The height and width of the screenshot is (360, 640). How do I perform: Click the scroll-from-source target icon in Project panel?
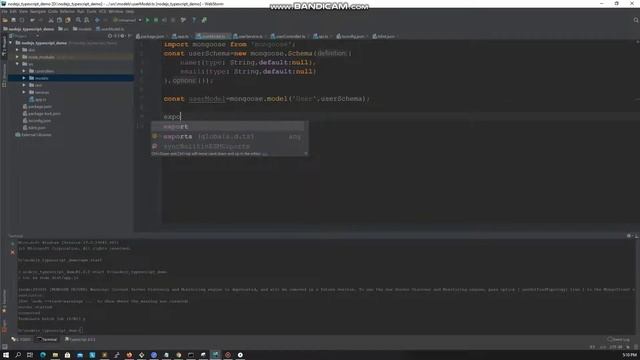click(x=110, y=36)
